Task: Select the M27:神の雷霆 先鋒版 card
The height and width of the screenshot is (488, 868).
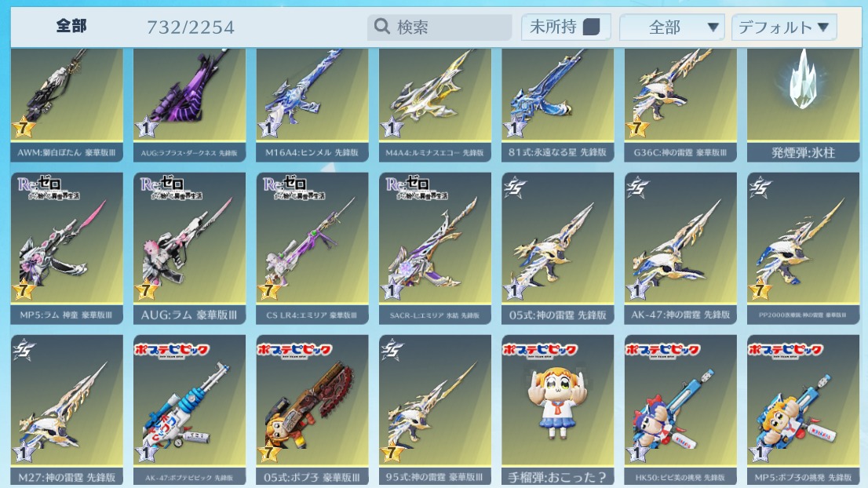Action: [x=67, y=410]
